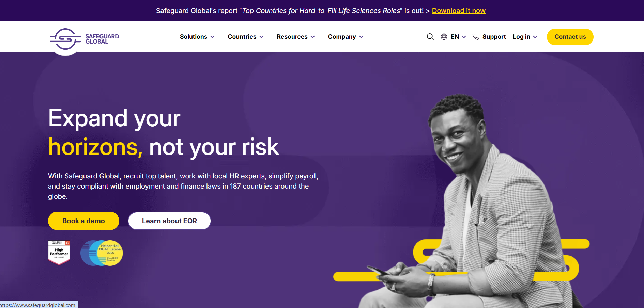
Task: Click the phone Support icon
Action: 476,37
